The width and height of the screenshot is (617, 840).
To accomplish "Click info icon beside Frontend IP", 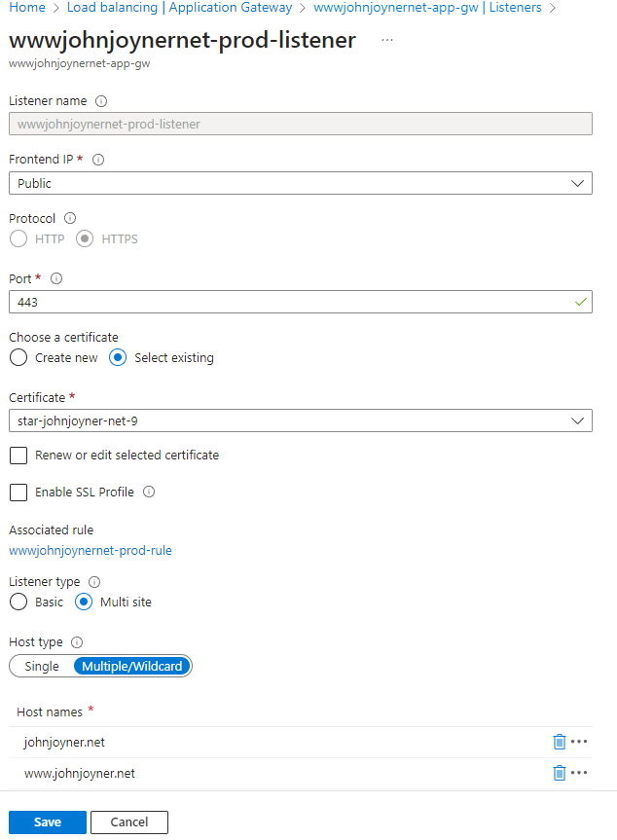I will (97, 160).
